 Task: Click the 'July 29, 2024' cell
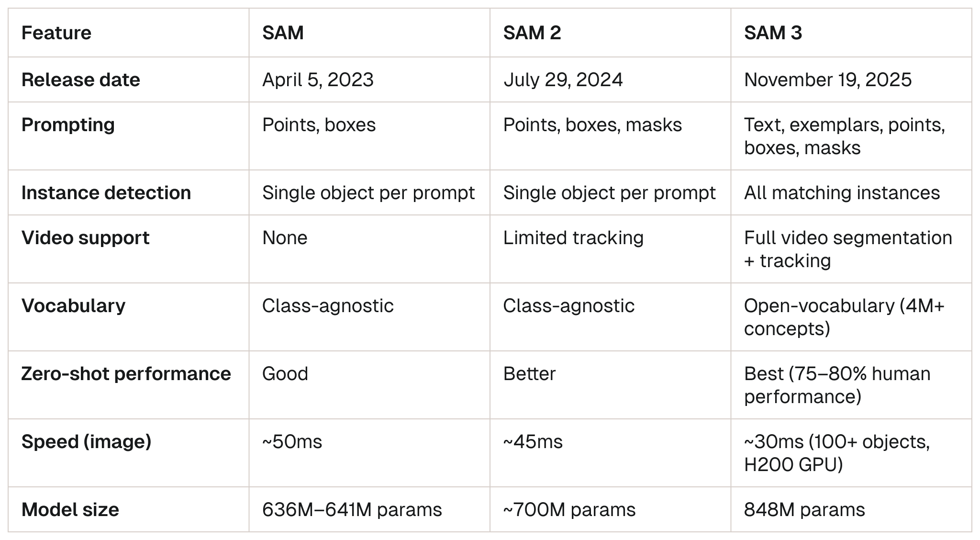(563, 79)
